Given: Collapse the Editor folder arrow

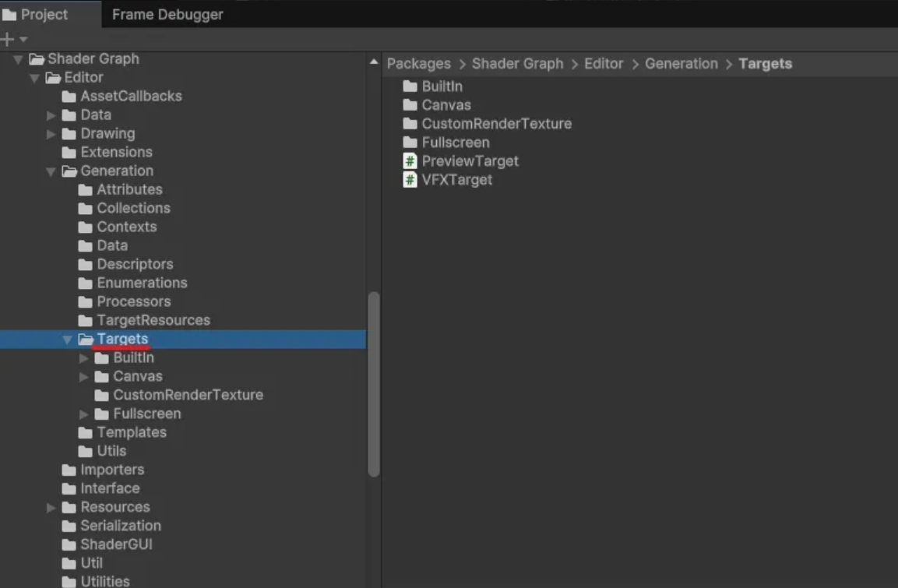Looking at the screenshot, I should click(x=34, y=78).
